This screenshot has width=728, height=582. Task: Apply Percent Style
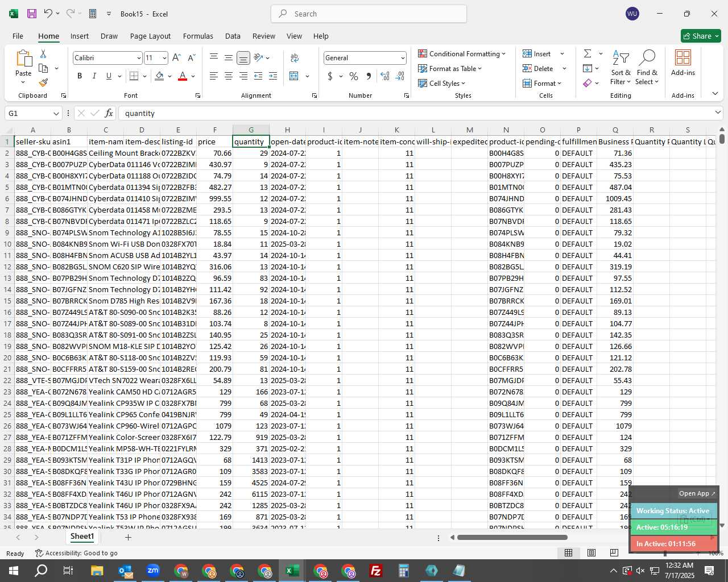pos(354,76)
